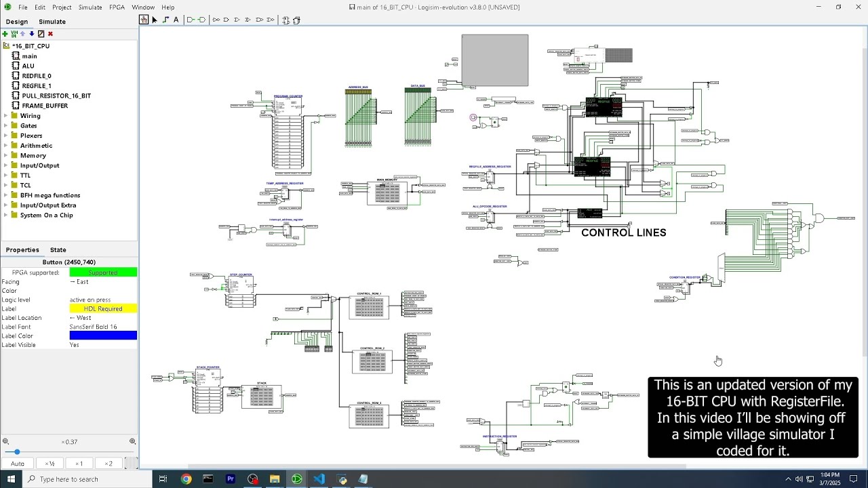Open the Help menu
The width and height of the screenshot is (868, 488).
(167, 7)
